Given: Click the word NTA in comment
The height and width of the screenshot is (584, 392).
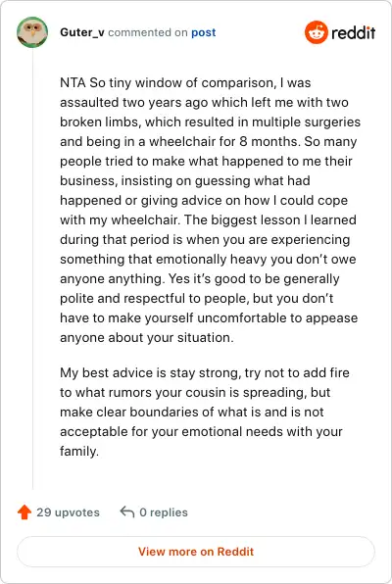Looking at the screenshot, I should (x=73, y=82).
